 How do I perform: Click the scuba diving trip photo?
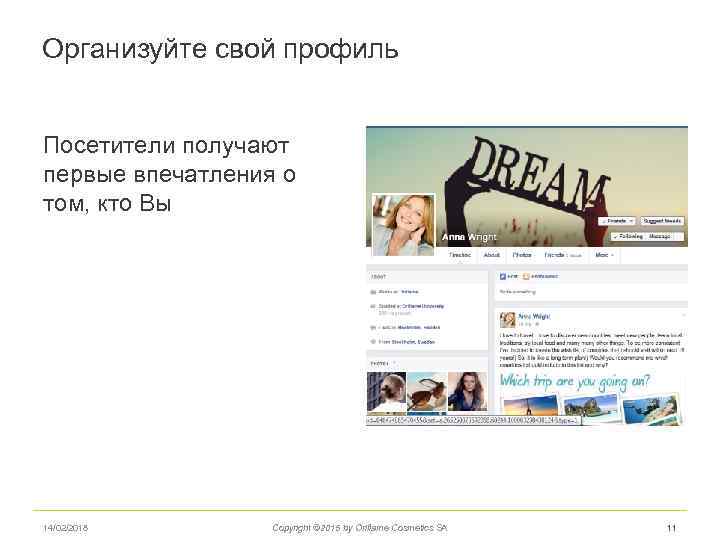[x=651, y=409]
